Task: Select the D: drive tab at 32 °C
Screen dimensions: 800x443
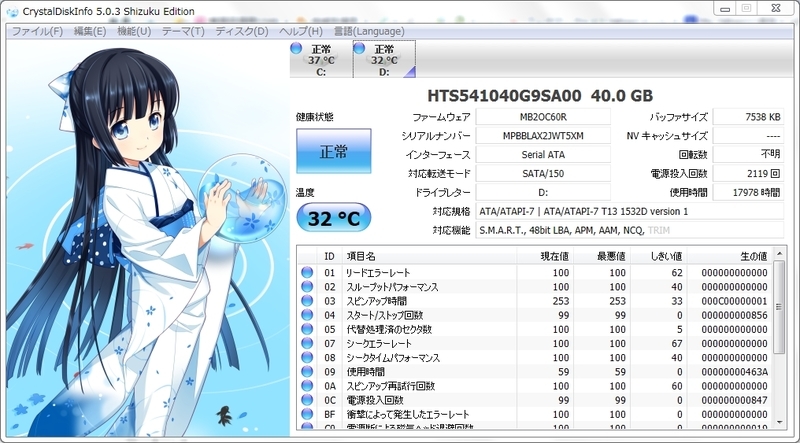Action: pyautogui.click(x=384, y=59)
